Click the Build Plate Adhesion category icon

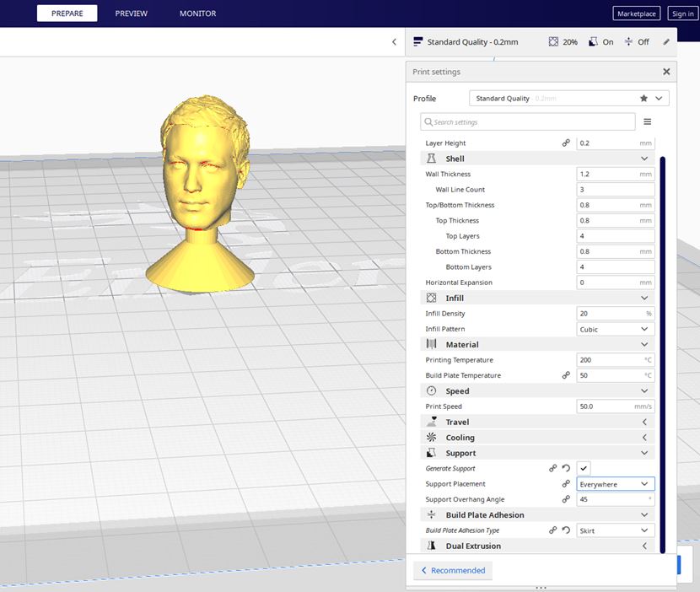coord(431,514)
